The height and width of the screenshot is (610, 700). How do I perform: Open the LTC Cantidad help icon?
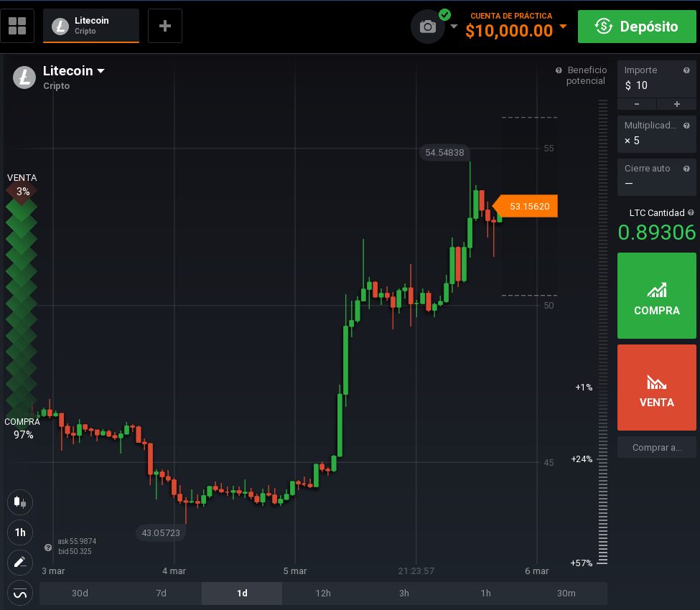[x=691, y=213]
